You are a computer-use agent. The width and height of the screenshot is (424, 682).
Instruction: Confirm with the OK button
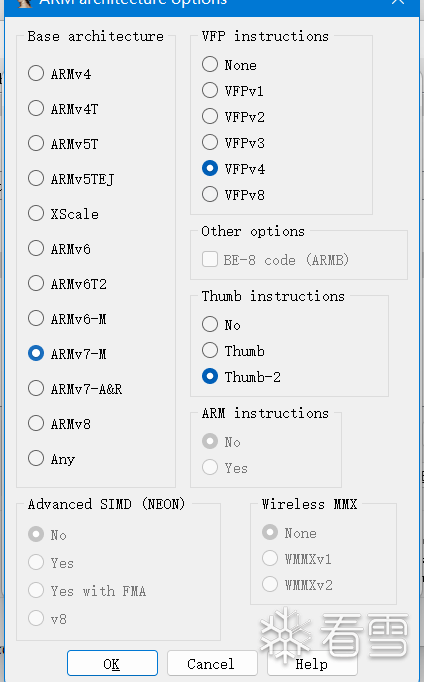pos(112,663)
